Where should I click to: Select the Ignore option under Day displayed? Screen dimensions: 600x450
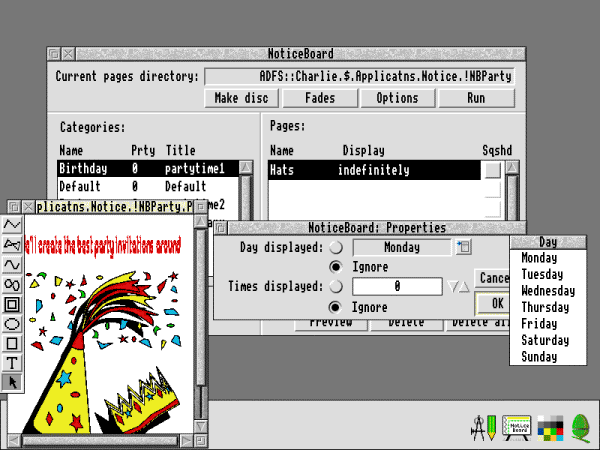tap(336, 267)
